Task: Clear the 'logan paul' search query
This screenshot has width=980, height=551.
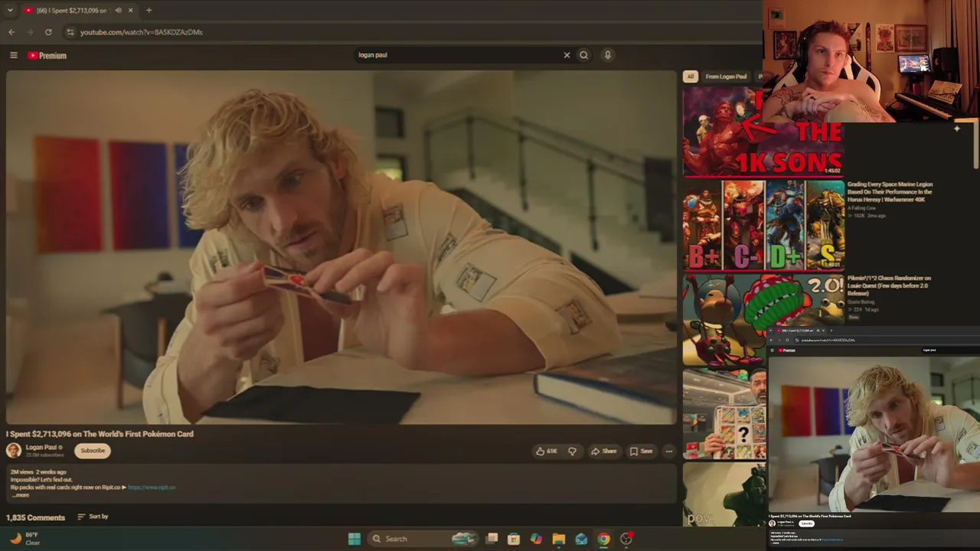Action: point(567,55)
